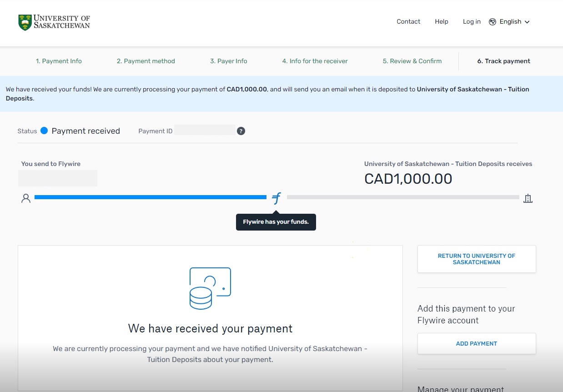This screenshot has width=563, height=392.
Task: Click the Payment received status text
Action: pyautogui.click(x=86, y=131)
